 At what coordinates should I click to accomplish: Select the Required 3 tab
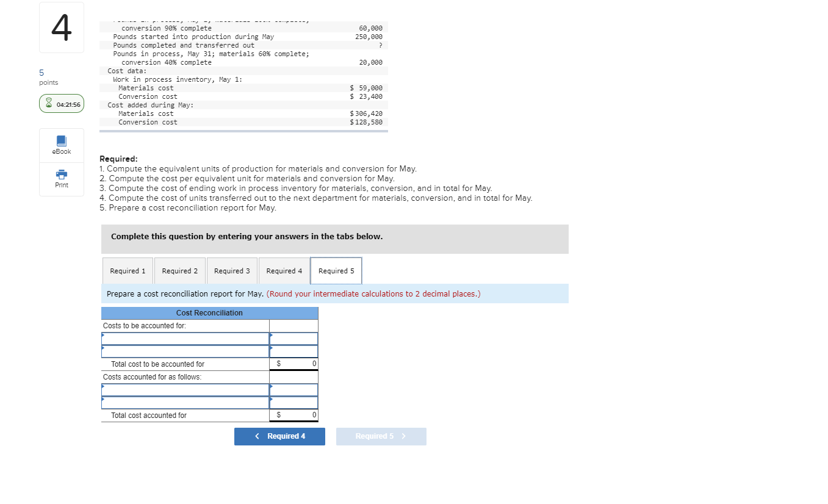coord(232,270)
